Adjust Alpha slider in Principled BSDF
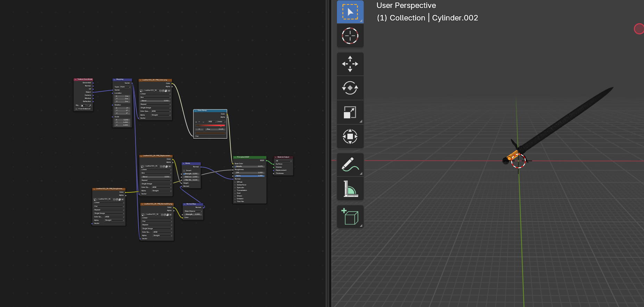 [249, 176]
